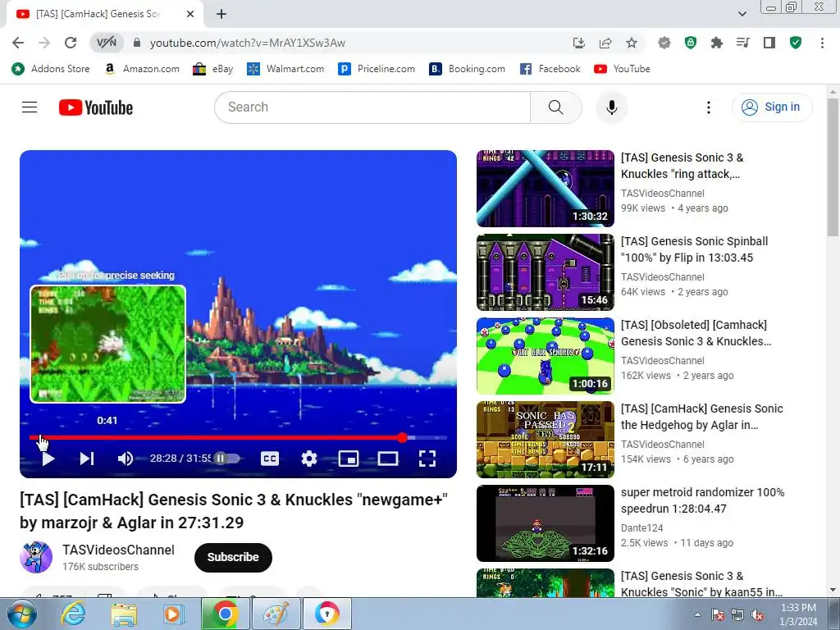Open video settings gear
This screenshot has width=840, height=630.
pos(309,459)
